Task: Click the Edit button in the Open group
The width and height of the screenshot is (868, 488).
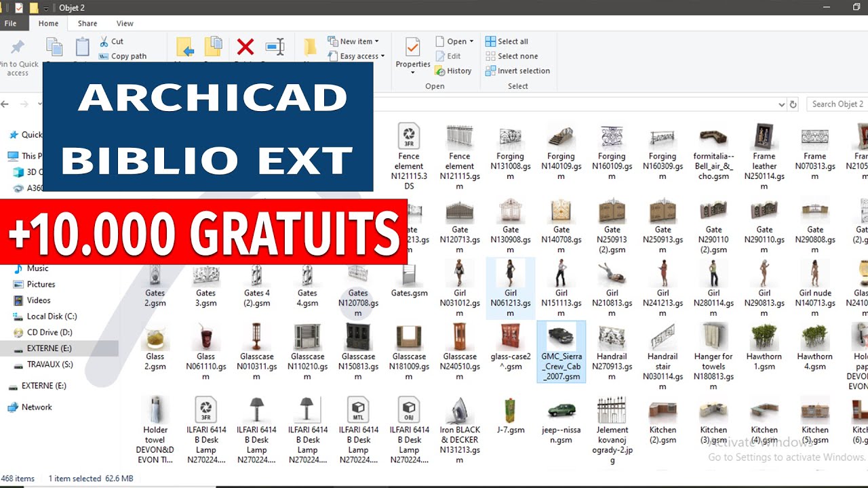Action: [x=448, y=56]
